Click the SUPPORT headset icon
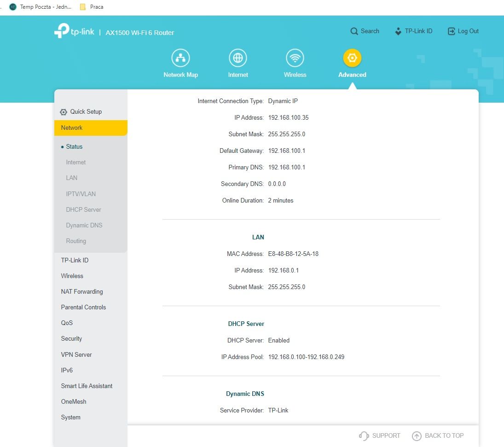This screenshot has width=504, height=447. pos(364,436)
